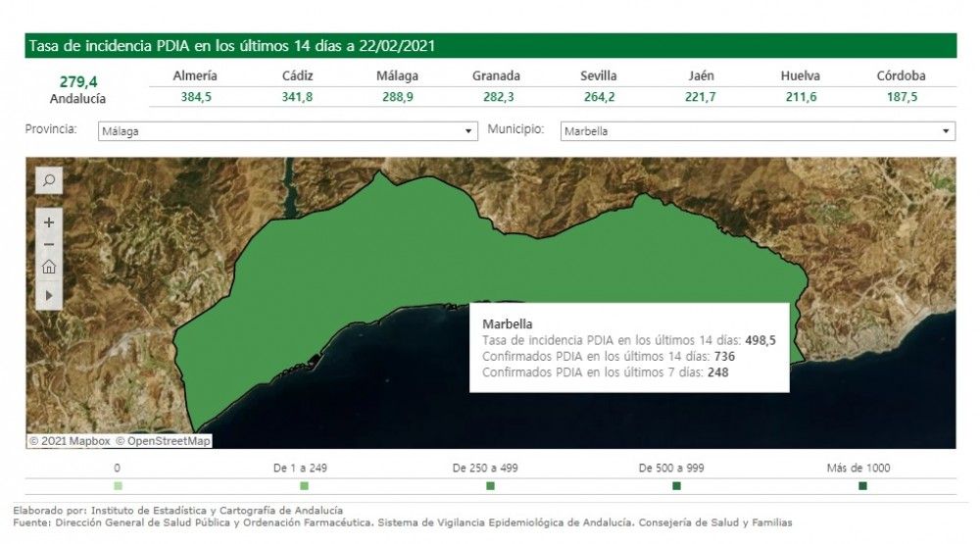
Task: Zoom out with the minus map button
Action: point(49,244)
